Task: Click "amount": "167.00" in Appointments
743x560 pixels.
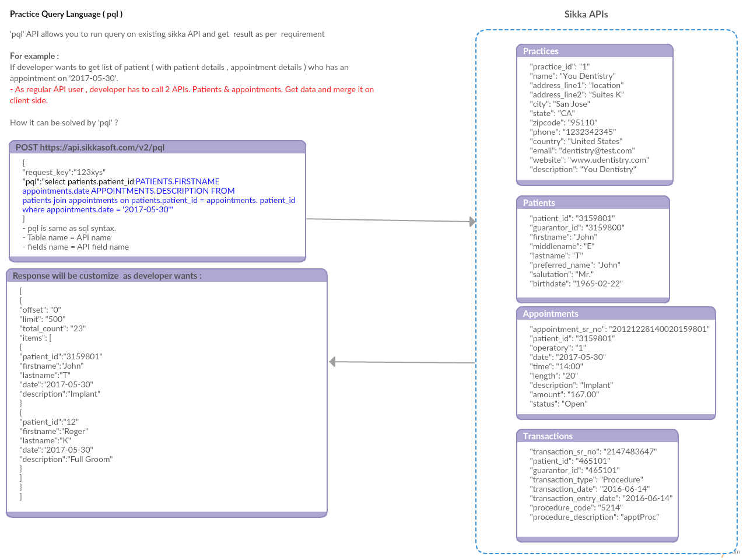Action: point(565,394)
